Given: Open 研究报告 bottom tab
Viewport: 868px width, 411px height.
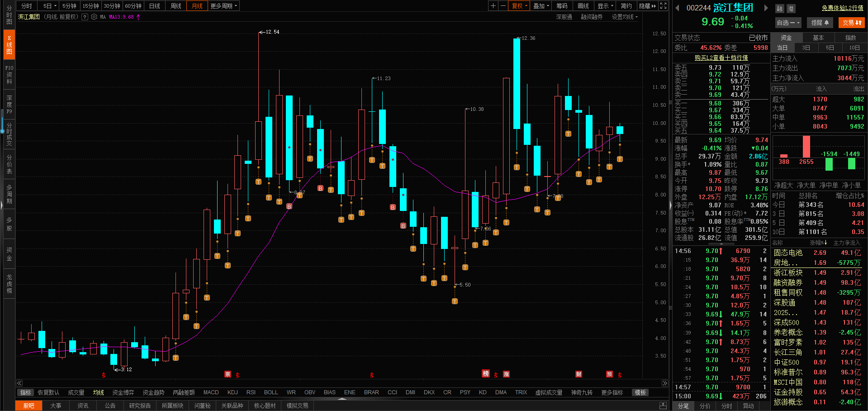Looking at the screenshot, I should (140, 406).
